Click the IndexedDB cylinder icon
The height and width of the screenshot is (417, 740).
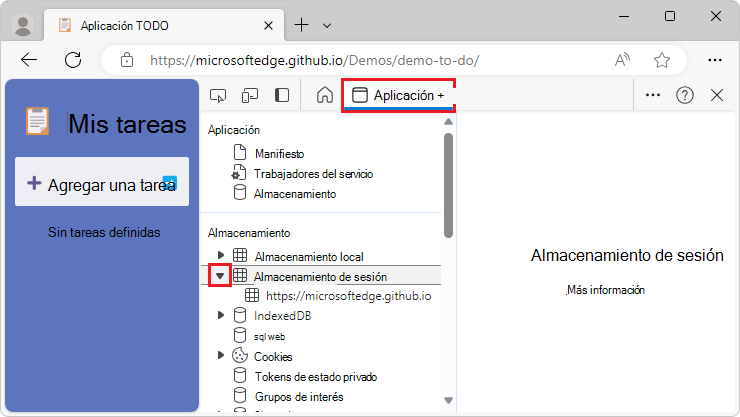[x=240, y=315]
